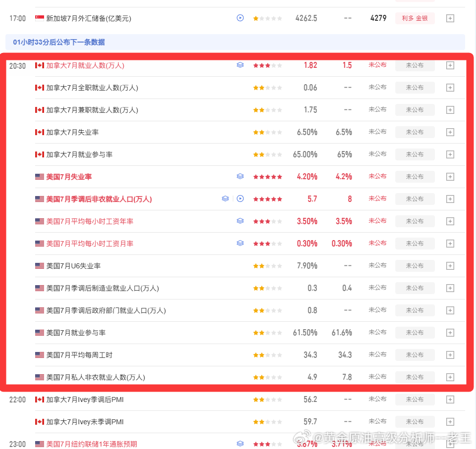Viewport: 476px width, 449px height.
Task: Click 未公布 impact button in 加拿大7月就业人数 row
Action: point(415,65)
